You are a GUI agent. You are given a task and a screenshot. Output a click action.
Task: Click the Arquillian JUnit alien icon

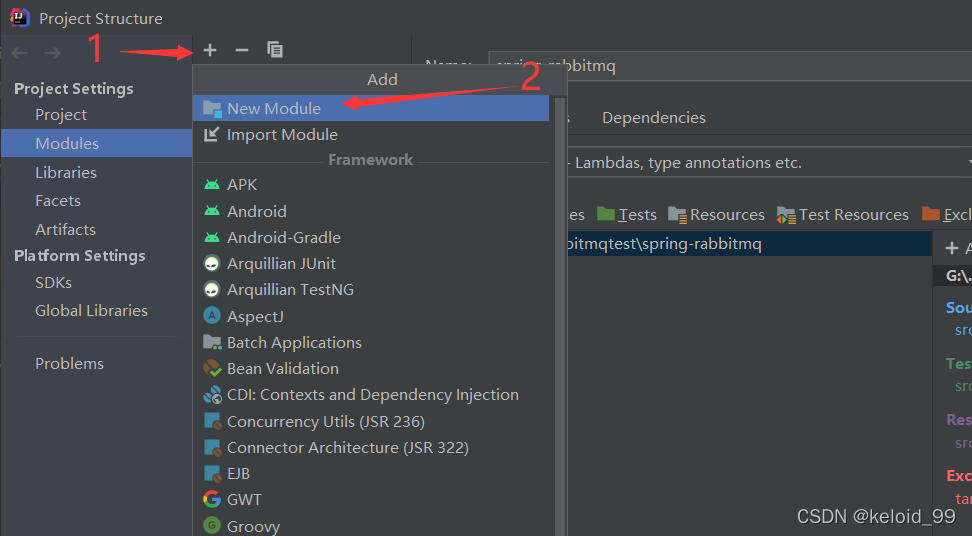click(212, 264)
